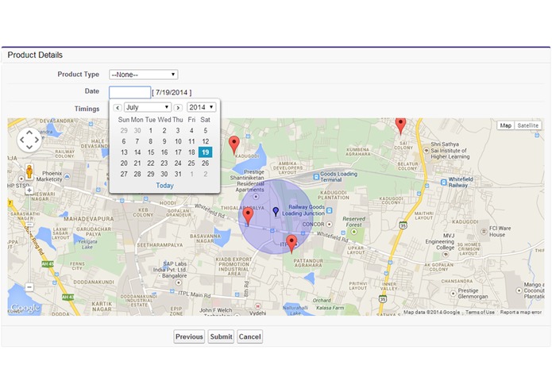Pick July 6 in the calendar
Viewport: 552px width, 392px height.
point(124,141)
